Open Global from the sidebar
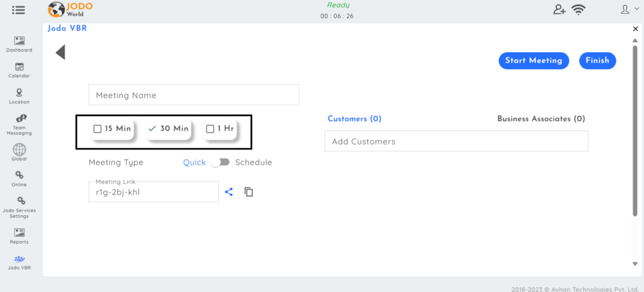 [x=19, y=152]
